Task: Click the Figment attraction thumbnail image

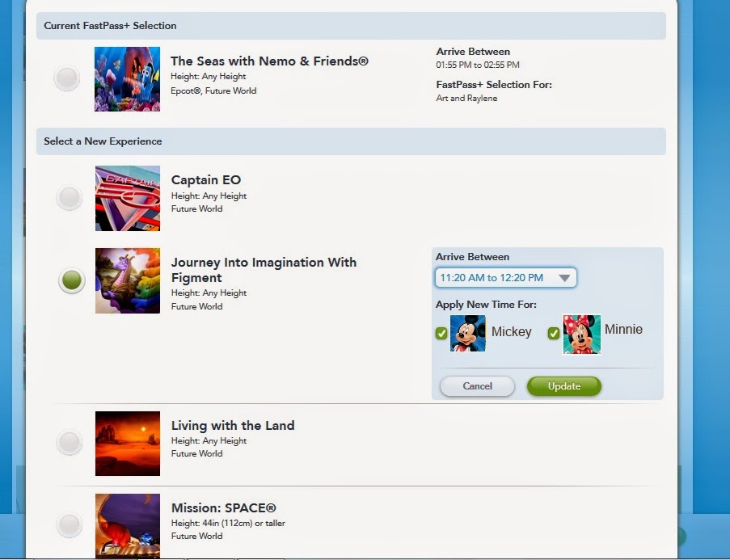Action: pyautogui.click(x=128, y=280)
